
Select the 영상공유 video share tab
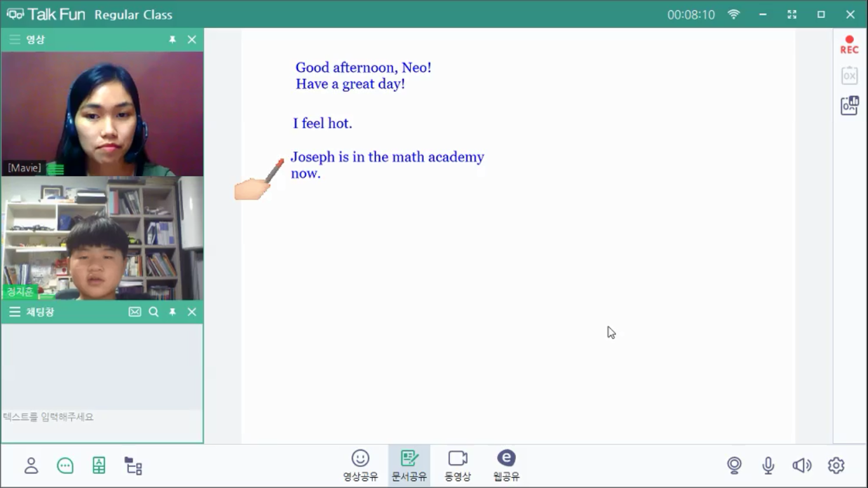(x=360, y=466)
